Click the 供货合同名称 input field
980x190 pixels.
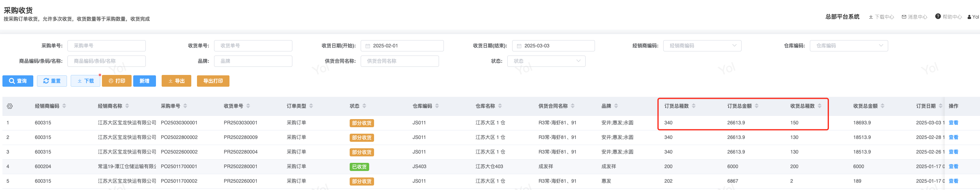(x=400, y=61)
